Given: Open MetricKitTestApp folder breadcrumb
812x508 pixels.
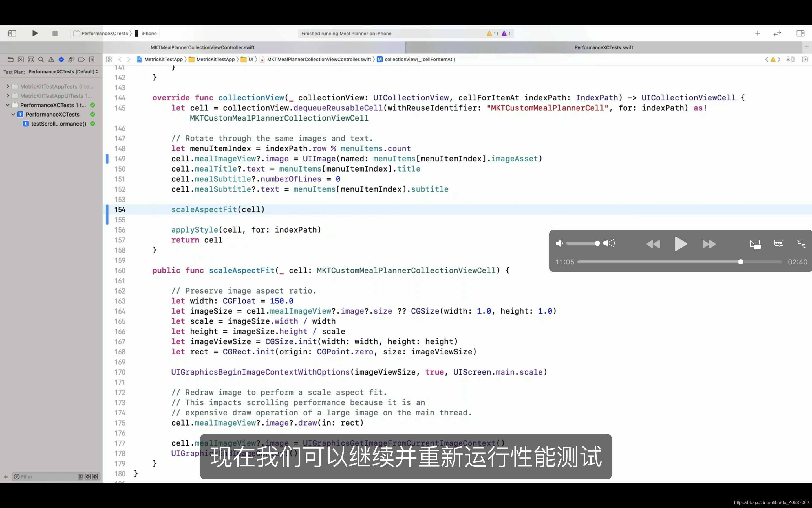Looking at the screenshot, I should click(212, 60).
